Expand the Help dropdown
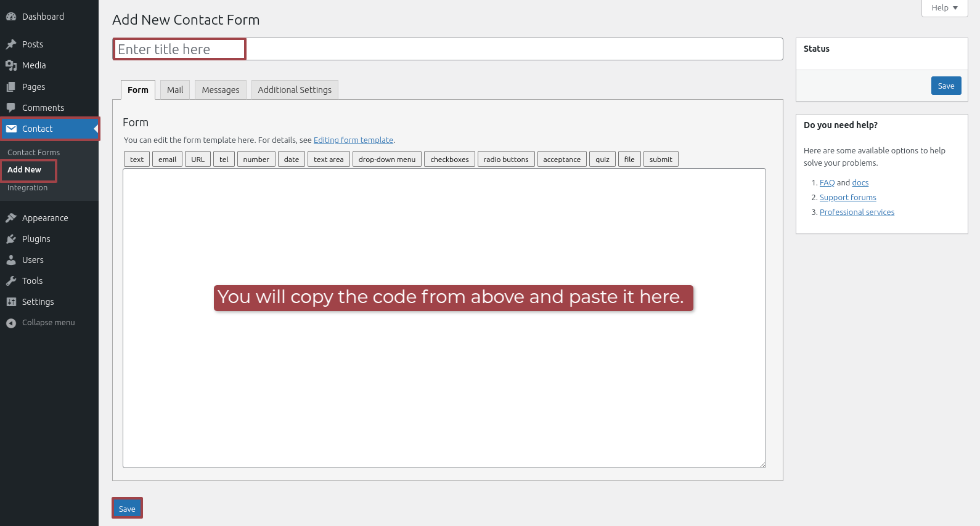 [x=944, y=8]
